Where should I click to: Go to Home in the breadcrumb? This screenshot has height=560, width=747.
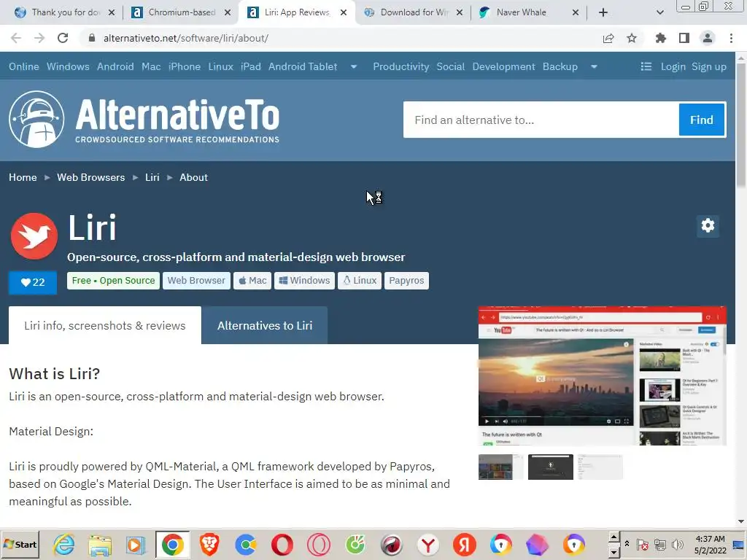pos(23,177)
